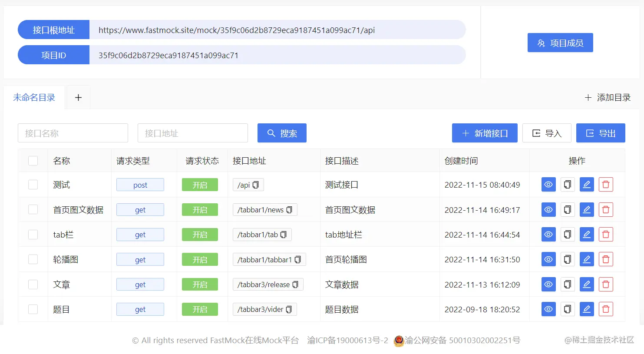Switch to the 未命名目录 tab
644x354 pixels.
tap(34, 97)
